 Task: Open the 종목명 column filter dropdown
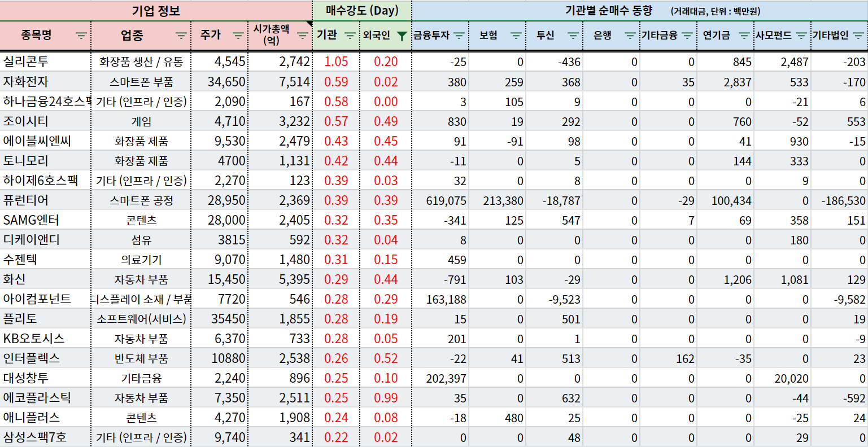pos(81,36)
